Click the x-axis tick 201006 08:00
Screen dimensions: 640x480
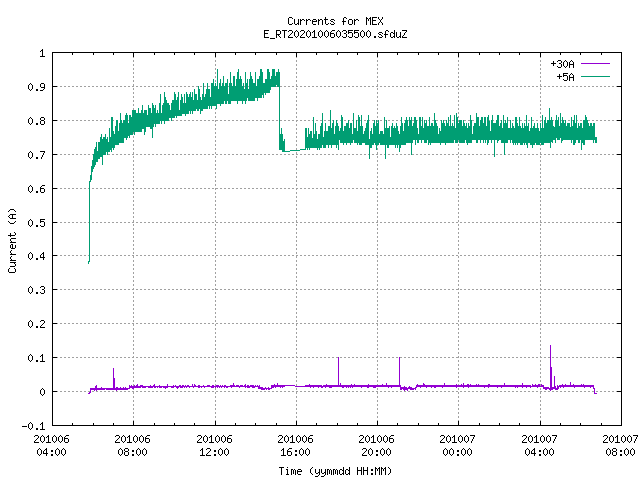pos(133,445)
